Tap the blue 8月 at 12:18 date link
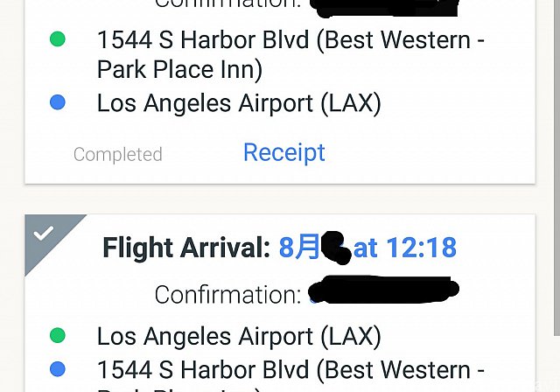This screenshot has width=560, height=392. 367,248
